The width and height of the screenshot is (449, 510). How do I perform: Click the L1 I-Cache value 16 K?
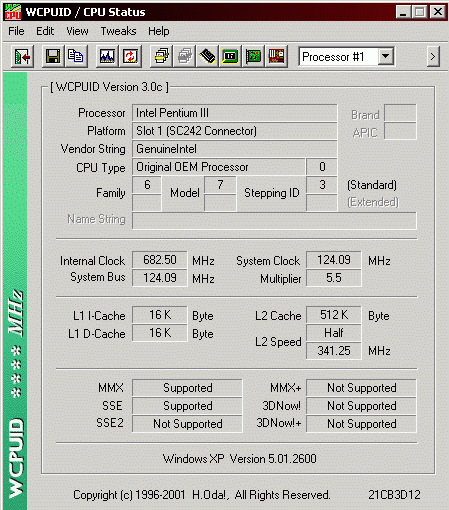(160, 315)
